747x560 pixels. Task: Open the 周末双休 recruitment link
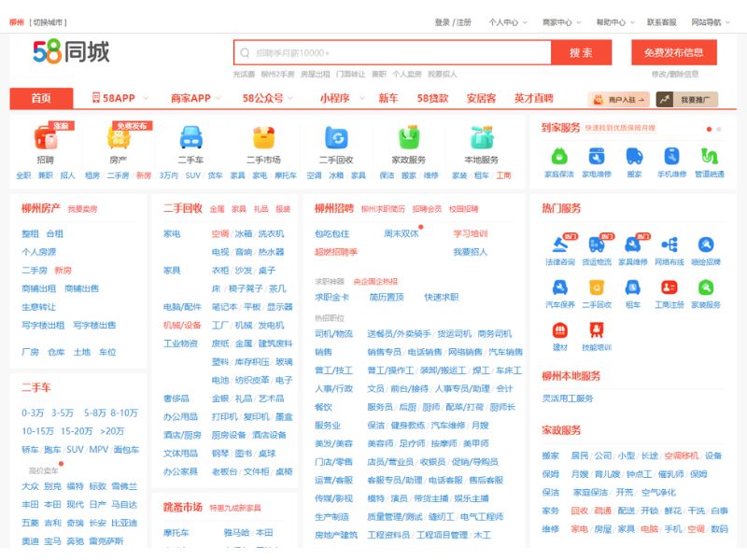402,234
